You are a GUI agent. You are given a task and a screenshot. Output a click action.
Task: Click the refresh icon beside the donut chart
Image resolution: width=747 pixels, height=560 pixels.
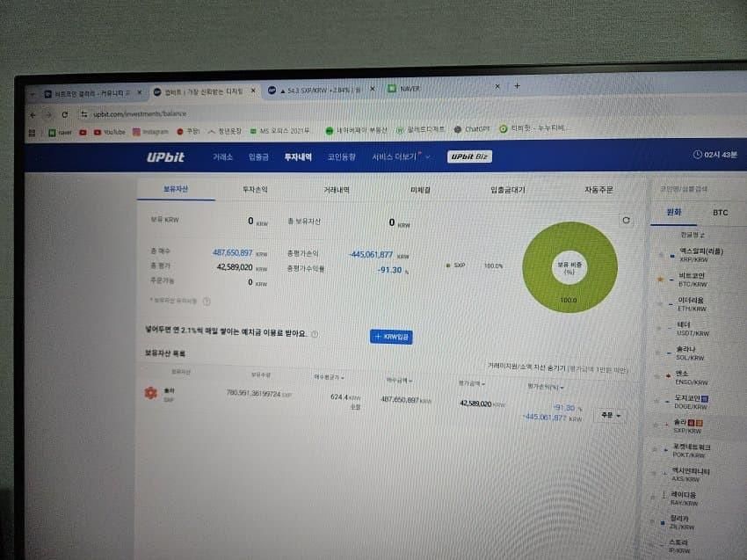pos(626,221)
